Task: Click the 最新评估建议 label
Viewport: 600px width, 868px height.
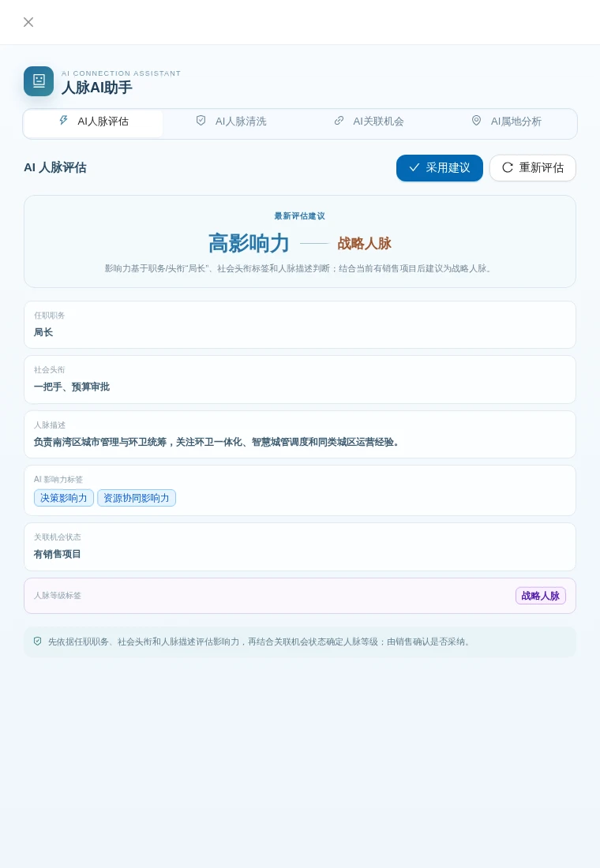Action: [x=300, y=216]
